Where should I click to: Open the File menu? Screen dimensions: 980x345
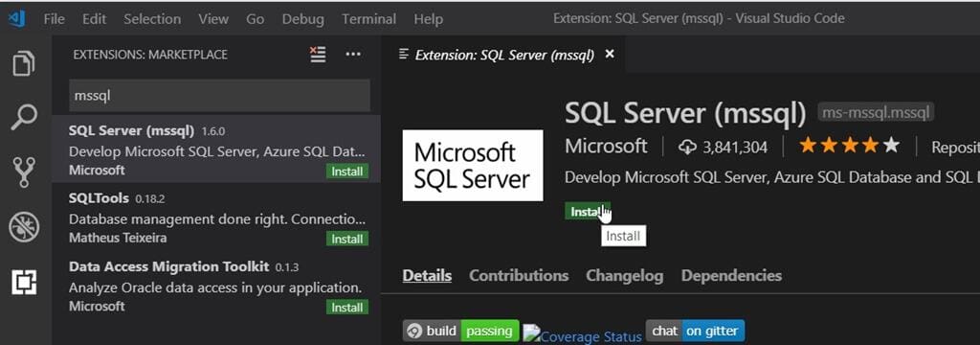coord(55,19)
